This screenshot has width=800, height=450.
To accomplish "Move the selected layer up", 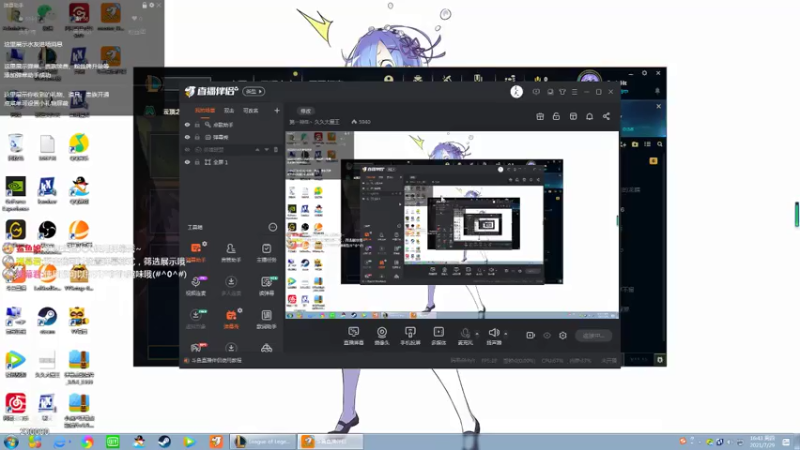I will [257, 149].
